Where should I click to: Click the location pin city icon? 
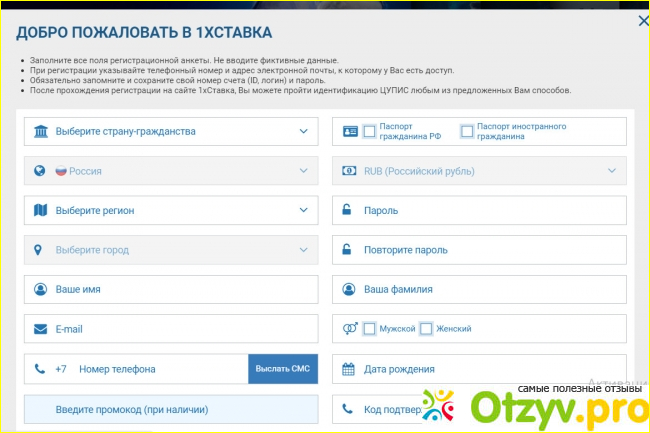point(40,250)
